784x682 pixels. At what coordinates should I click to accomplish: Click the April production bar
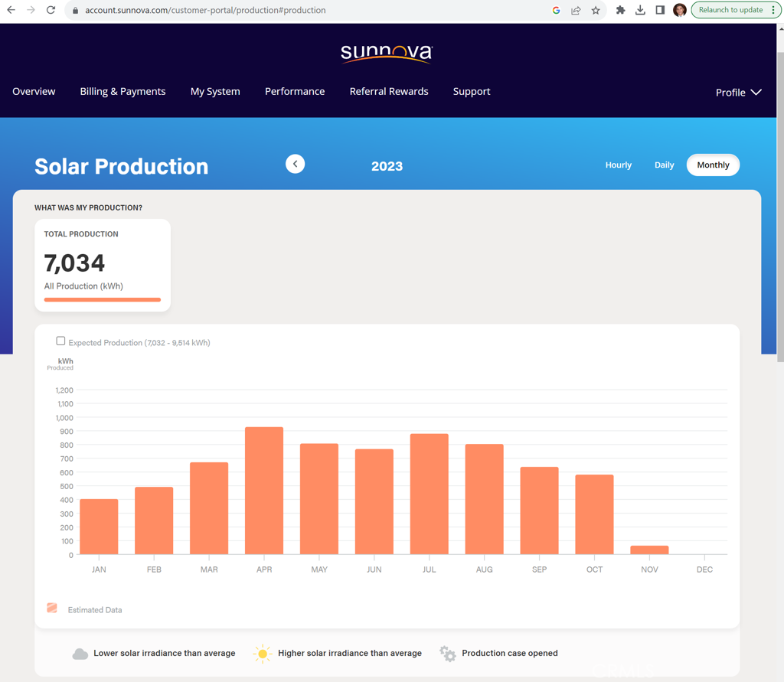[264, 491]
